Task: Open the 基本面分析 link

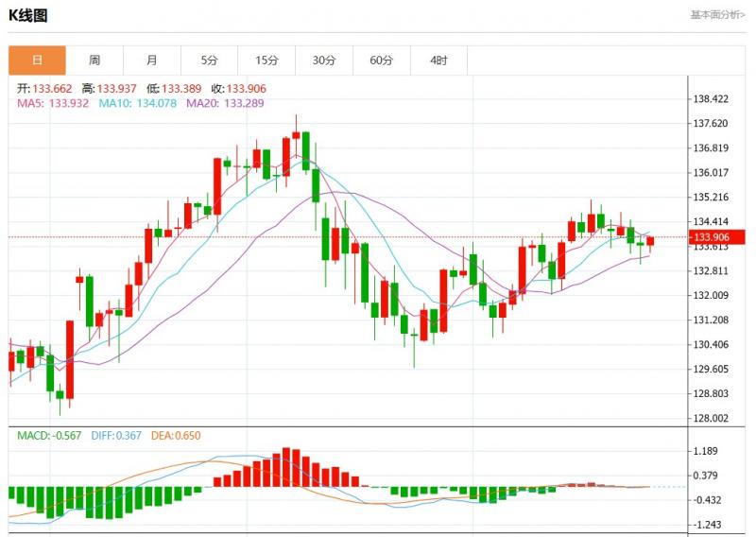Action: (x=717, y=14)
